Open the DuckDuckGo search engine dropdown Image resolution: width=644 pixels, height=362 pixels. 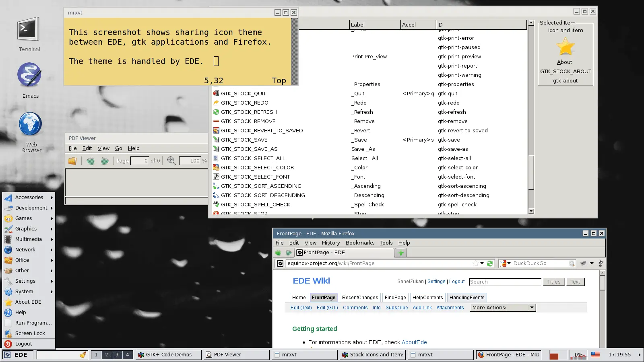505,263
